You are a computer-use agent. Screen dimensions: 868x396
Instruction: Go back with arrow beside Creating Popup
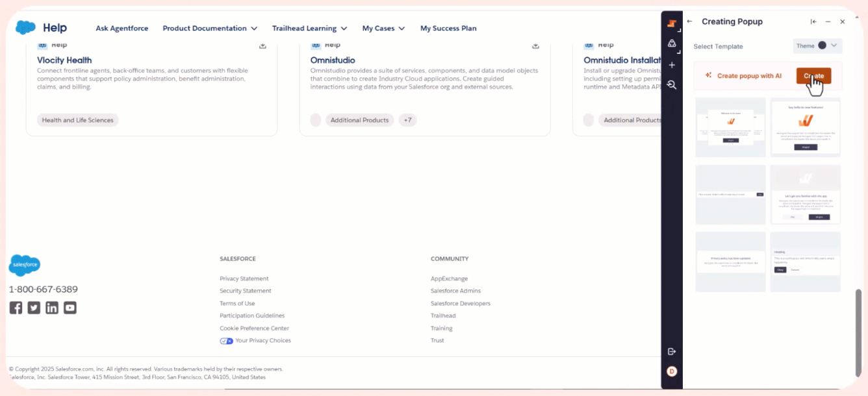coord(690,21)
